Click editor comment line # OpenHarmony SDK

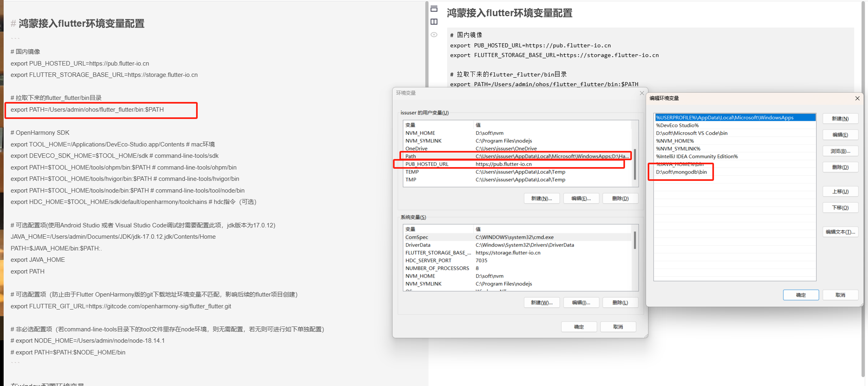(40, 133)
